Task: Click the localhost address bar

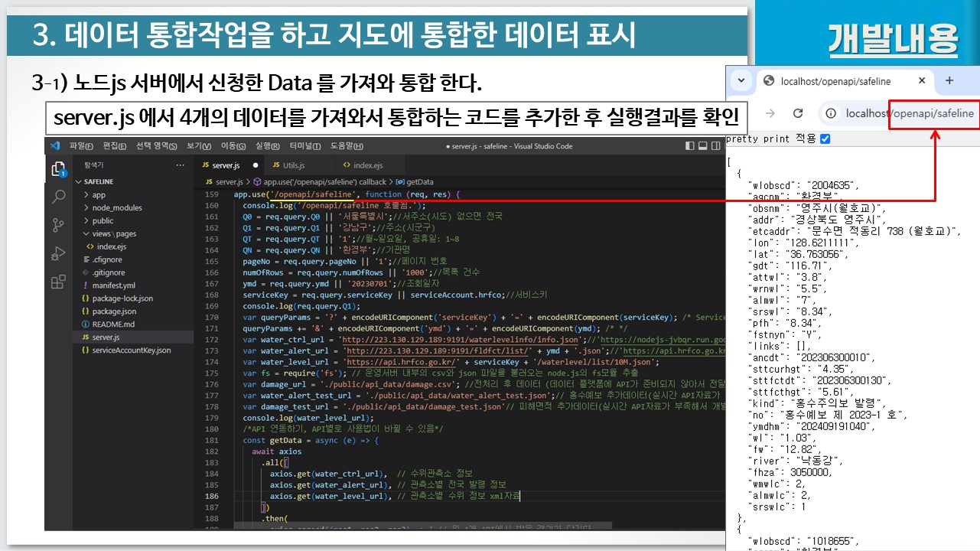Action: [x=909, y=113]
